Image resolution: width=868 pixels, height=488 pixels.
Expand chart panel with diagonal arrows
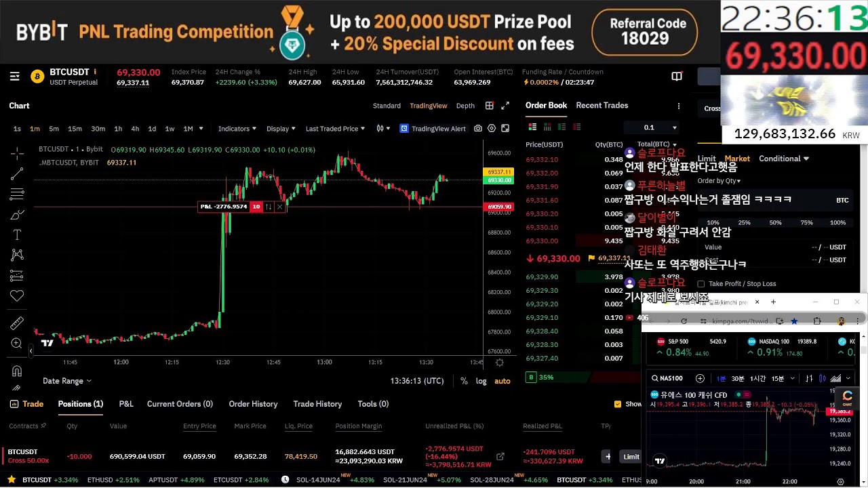pos(505,106)
